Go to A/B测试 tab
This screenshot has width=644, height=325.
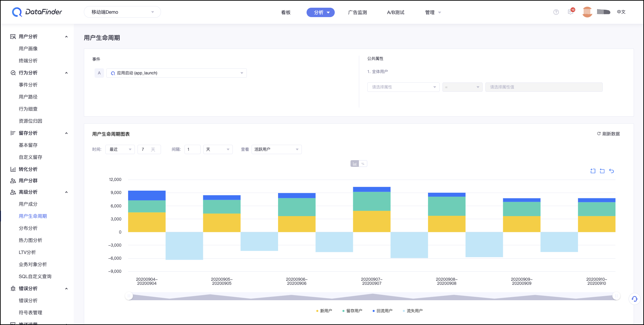coord(396,12)
